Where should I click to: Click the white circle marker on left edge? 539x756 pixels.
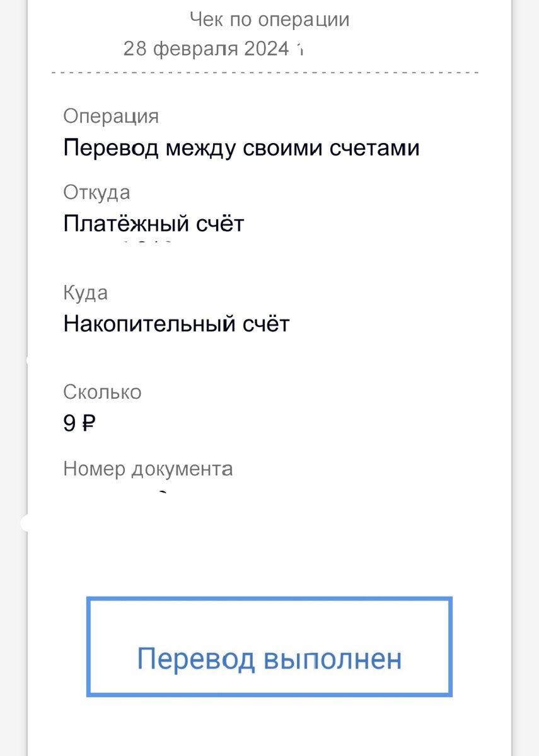coord(24,522)
